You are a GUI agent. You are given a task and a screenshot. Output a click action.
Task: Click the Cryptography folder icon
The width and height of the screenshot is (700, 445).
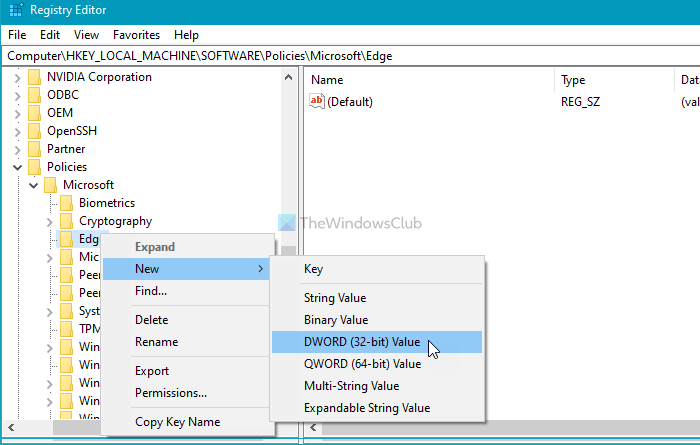(67, 221)
